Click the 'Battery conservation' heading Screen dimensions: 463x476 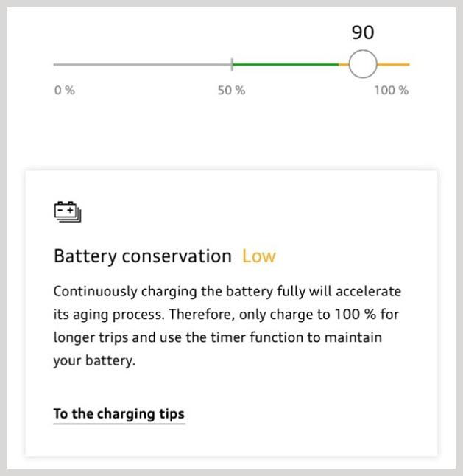pos(143,256)
